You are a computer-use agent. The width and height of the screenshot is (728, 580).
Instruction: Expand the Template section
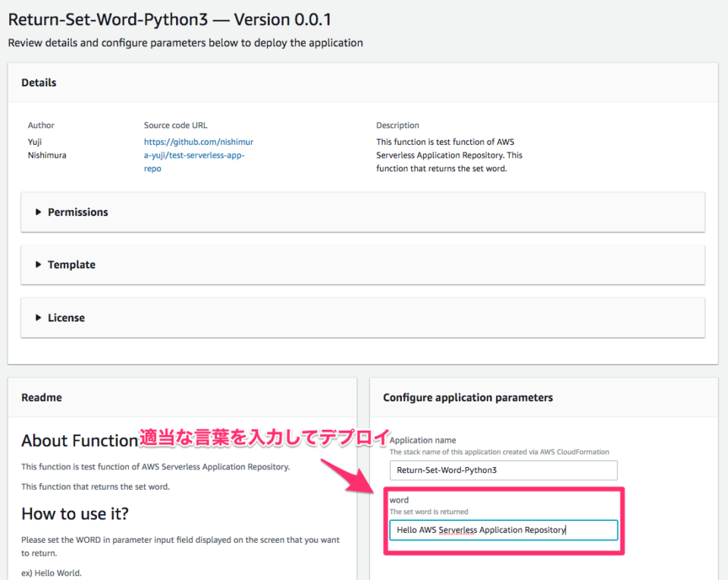tap(71, 265)
